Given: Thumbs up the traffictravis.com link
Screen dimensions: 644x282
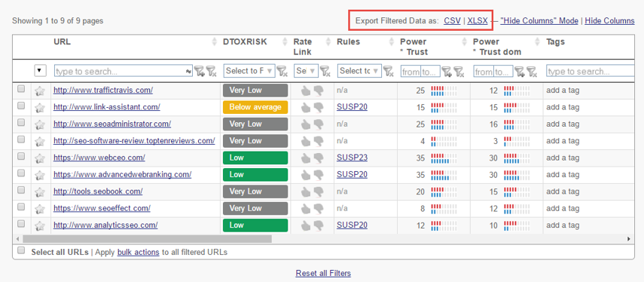Looking at the screenshot, I should (306, 90).
